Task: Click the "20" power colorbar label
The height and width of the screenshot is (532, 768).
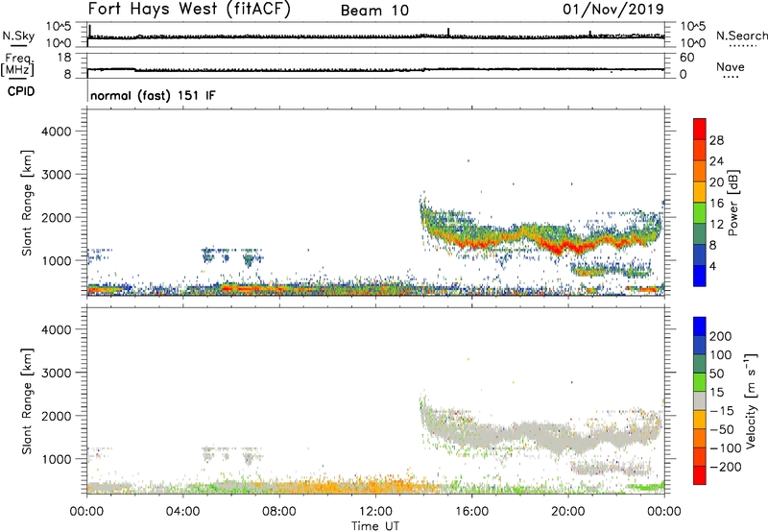Action: tap(716, 182)
